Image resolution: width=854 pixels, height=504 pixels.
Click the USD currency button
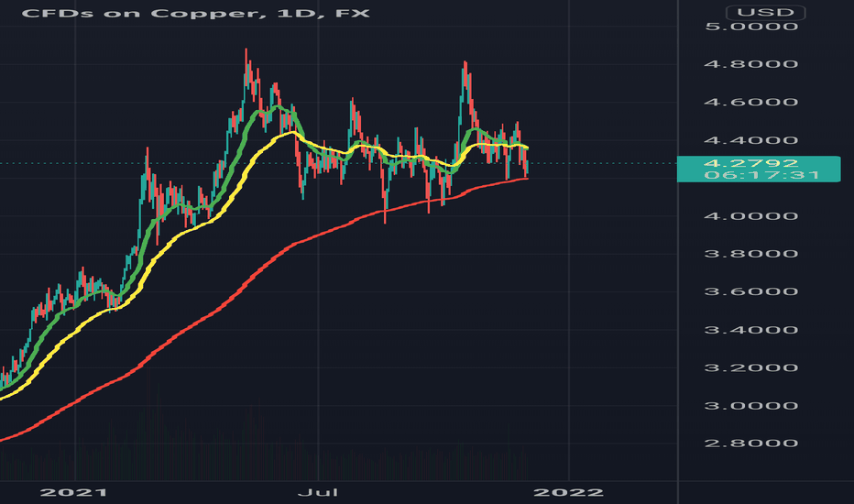[x=765, y=12]
